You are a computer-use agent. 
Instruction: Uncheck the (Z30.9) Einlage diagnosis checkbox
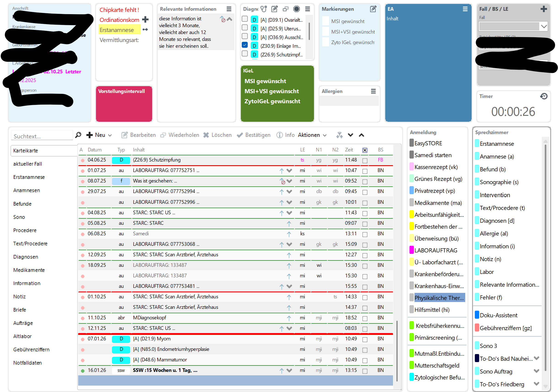pos(245,45)
